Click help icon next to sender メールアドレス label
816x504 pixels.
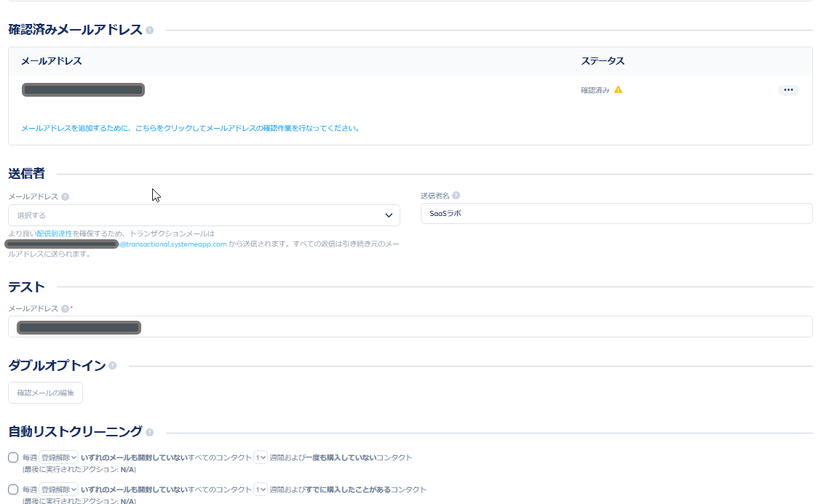click(65, 196)
